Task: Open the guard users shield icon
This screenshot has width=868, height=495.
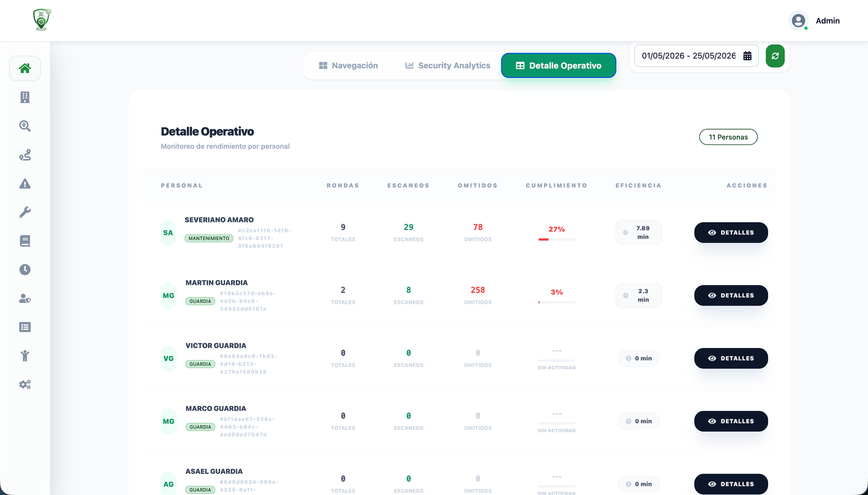Action: 25,299
